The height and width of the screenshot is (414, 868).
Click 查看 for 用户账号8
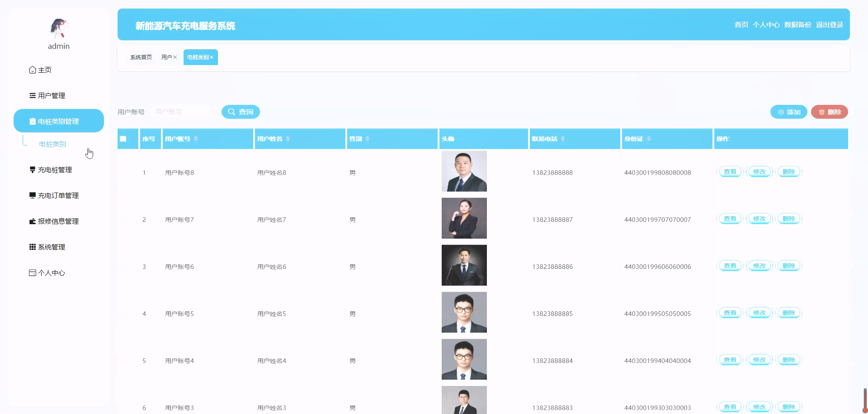730,172
